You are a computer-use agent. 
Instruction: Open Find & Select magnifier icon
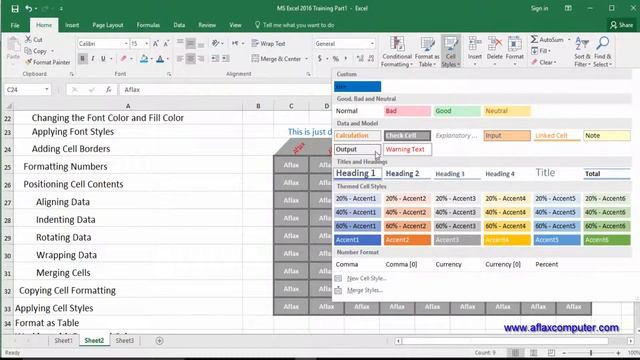pyautogui.click(x=602, y=43)
